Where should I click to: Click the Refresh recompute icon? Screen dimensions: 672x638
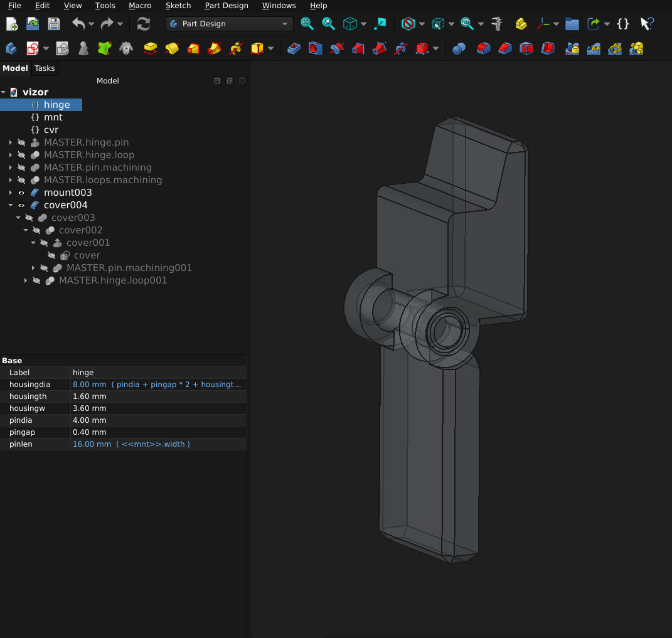(144, 24)
